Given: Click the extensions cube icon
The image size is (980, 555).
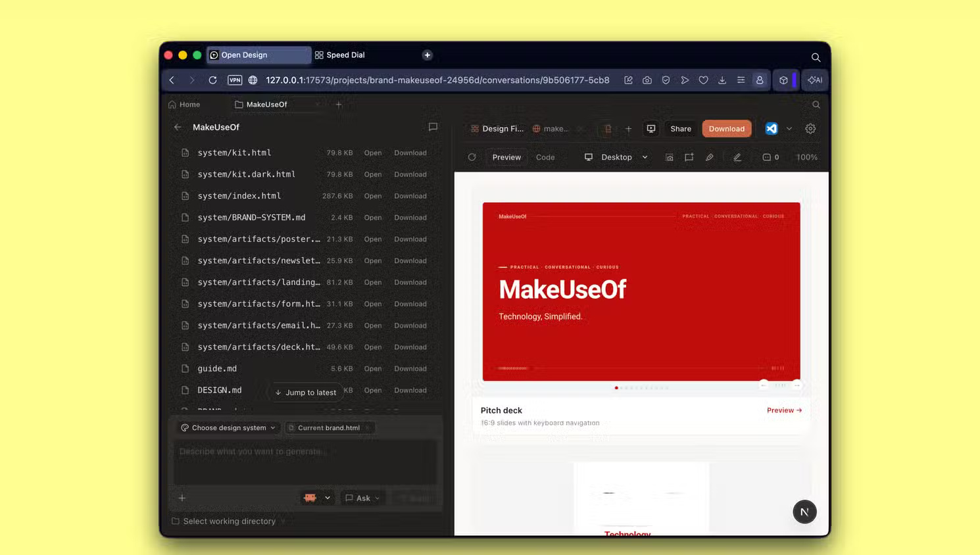Looking at the screenshot, I should point(783,80).
